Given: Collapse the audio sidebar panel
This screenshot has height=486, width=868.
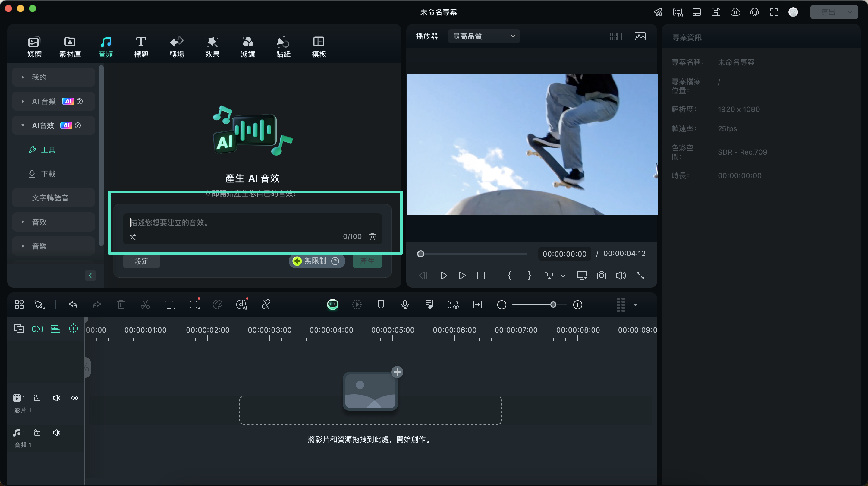Looking at the screenshot, I should [90, 276].
